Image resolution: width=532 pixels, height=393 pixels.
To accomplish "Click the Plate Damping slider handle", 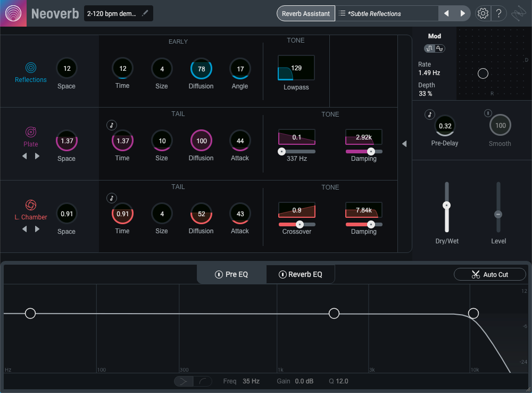I will (371, 151).
